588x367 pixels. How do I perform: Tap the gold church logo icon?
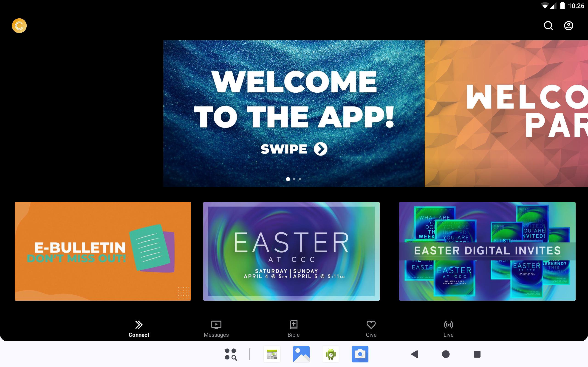click(19, 26)
